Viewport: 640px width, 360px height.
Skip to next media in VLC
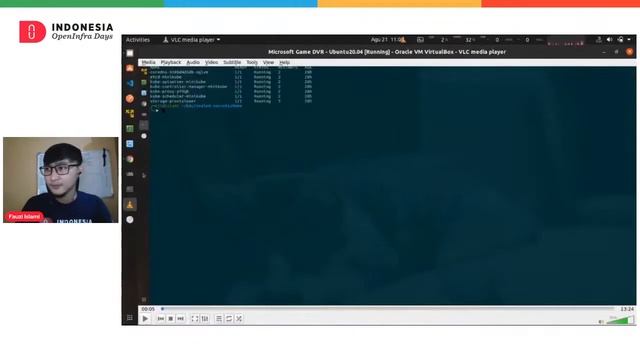pos(181,319)
